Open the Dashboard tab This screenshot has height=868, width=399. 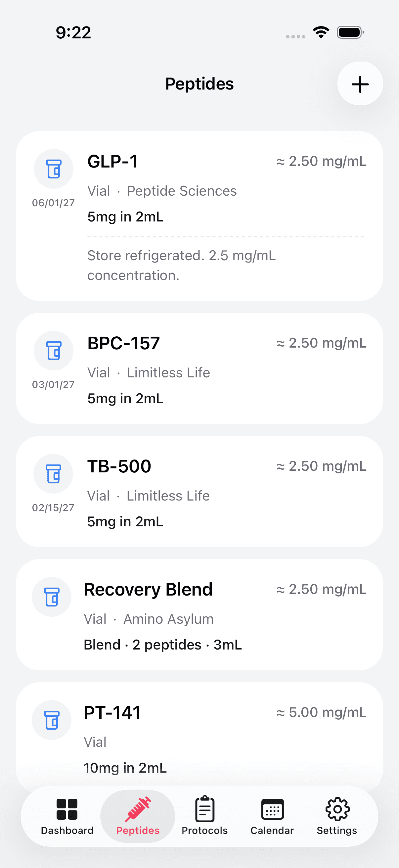pyautogui.click(x=67, y=816)
